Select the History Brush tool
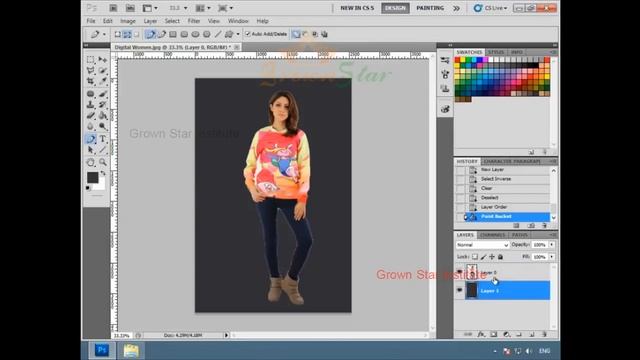This screenshot has width=640, height=360. tap(102, 104)
